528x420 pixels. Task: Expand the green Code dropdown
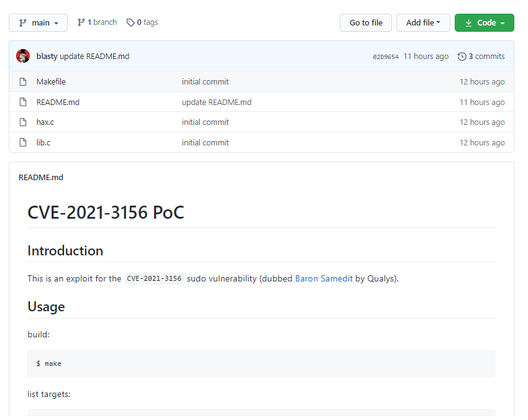(x=484, y=22)
